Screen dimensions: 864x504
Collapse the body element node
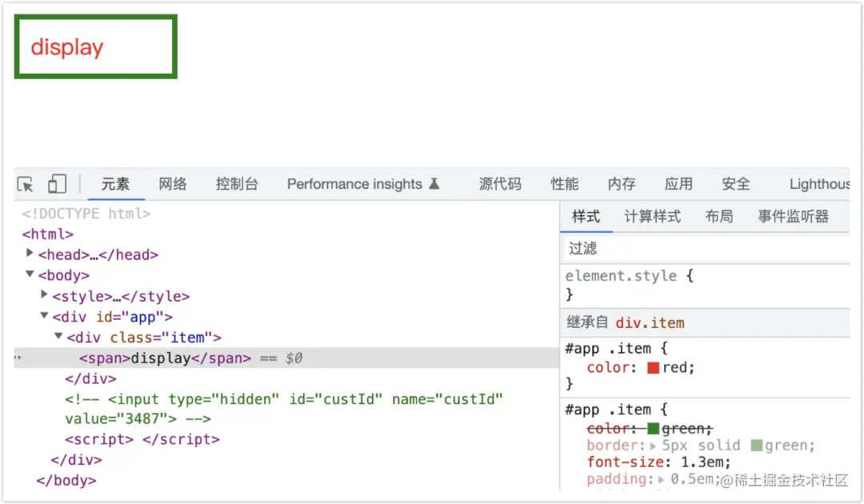(30, 274)
